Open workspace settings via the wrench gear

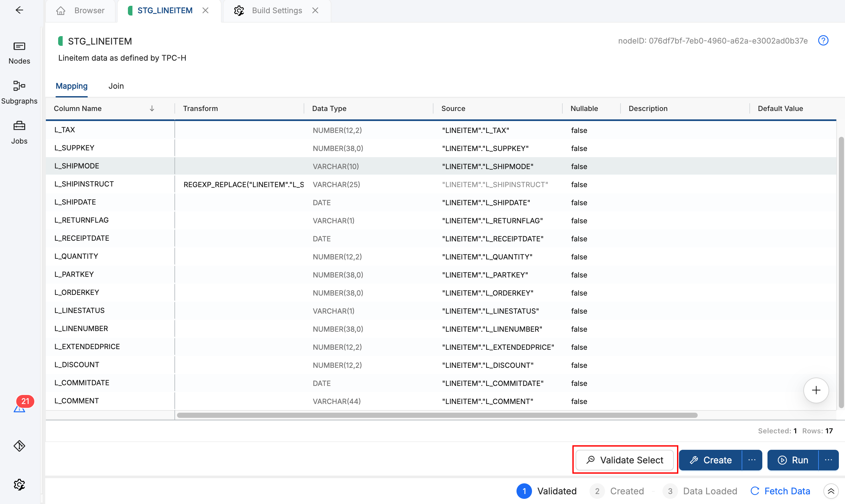[x=19, y=485]
